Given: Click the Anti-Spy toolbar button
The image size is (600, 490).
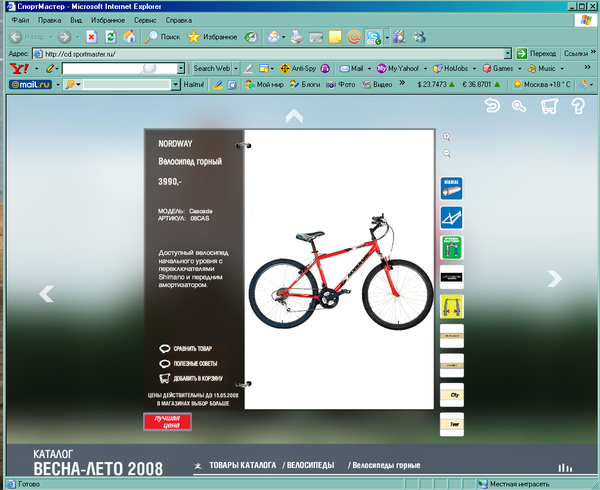Looking at the screenshot, I should (298, 68).
